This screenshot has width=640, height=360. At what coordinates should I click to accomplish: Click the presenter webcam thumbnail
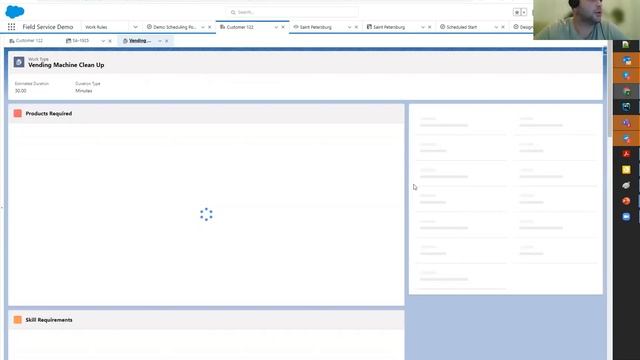point(587,20)
